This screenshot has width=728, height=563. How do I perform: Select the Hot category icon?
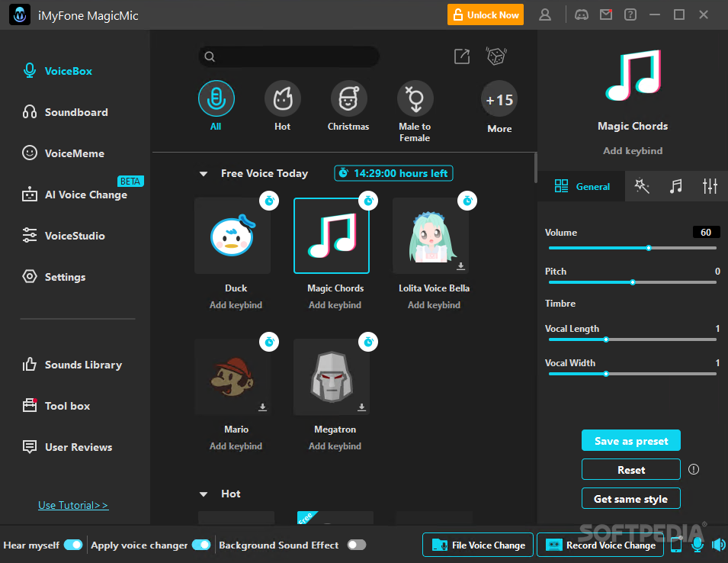point(282,98)
